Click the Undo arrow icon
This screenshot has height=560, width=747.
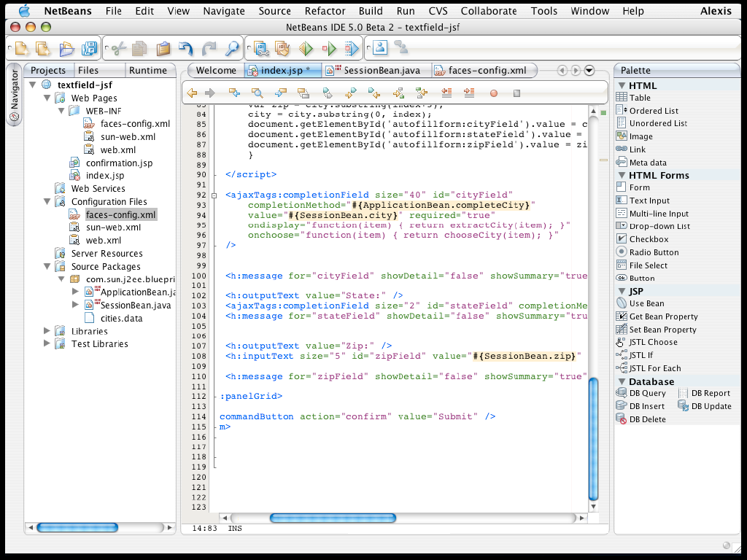(186, 48)
